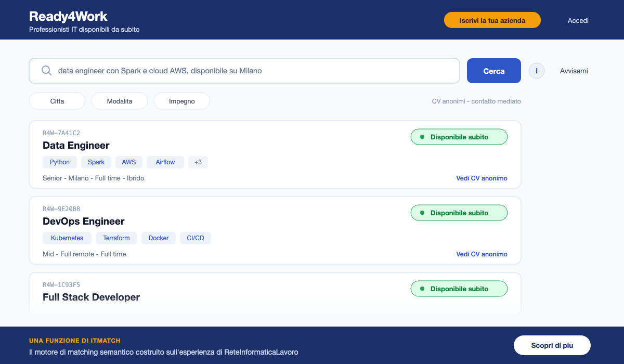Click candidate code R4W-1C93F5
This screenshot has width=624, height=364.
tap(61, 285)
